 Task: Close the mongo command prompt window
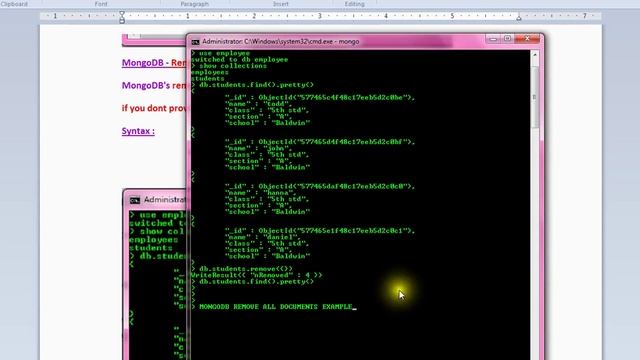[527, 39]
